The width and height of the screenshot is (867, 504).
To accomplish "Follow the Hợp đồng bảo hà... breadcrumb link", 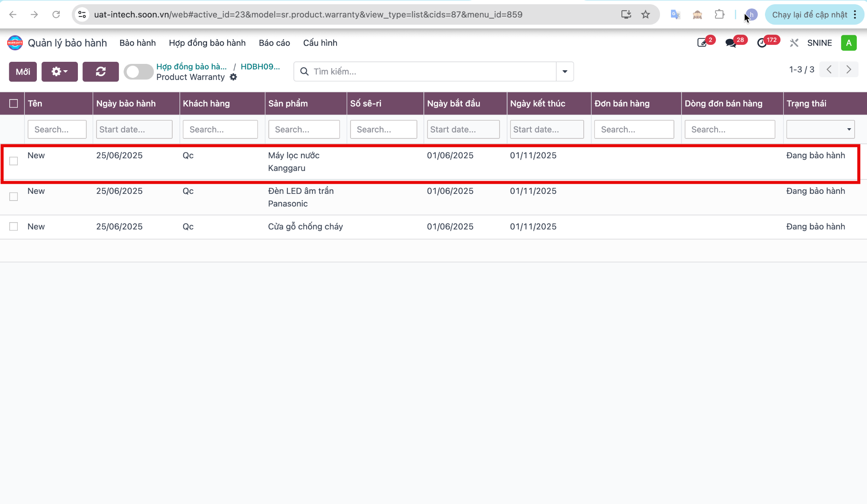I will pyautogui.click(x=191, y=66).
